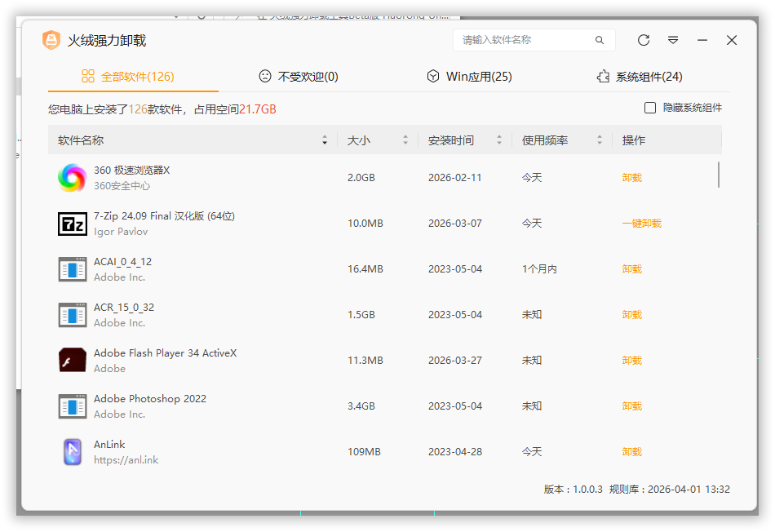Click the search magnifier icon
775x532 pixels.
600,40
